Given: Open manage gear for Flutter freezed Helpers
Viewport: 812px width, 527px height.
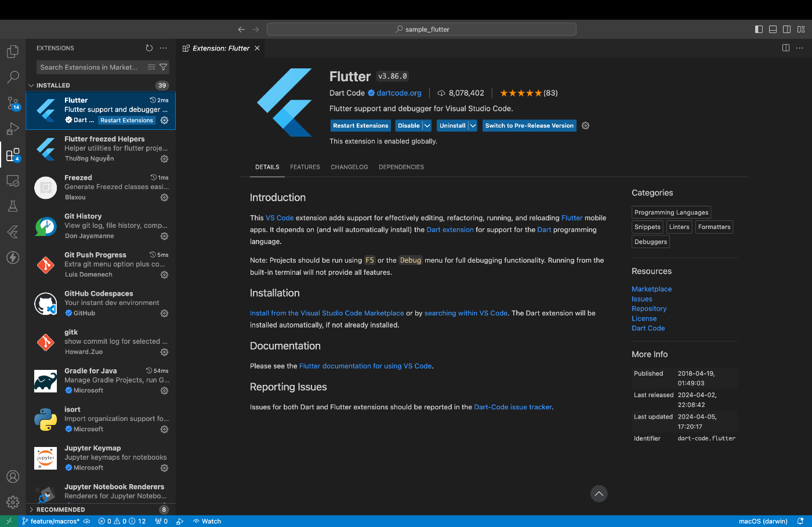Looking at the screenshot, I should pos(164,159).
